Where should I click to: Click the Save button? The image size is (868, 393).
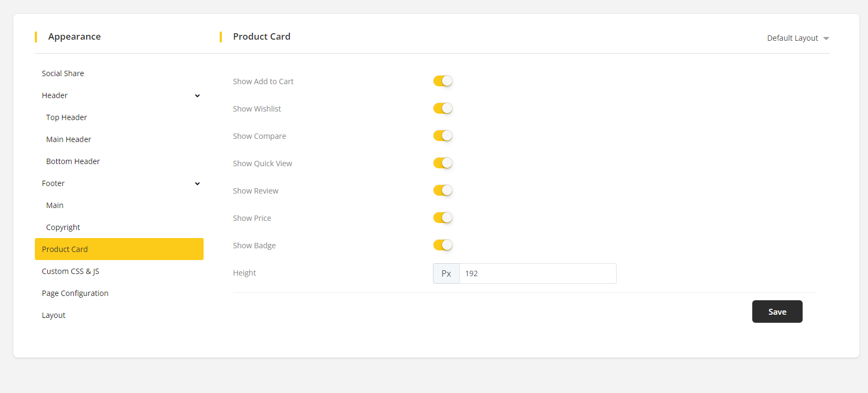777,312
